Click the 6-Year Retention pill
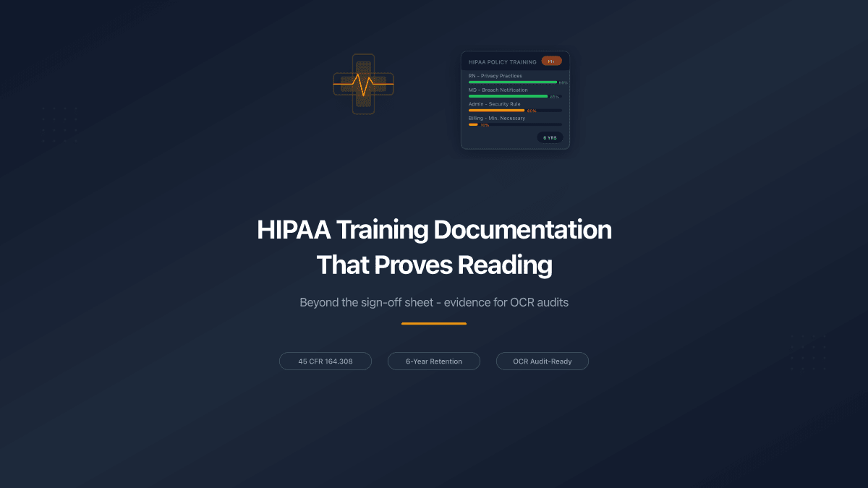The image size is (868, 488). pos(434,361)
